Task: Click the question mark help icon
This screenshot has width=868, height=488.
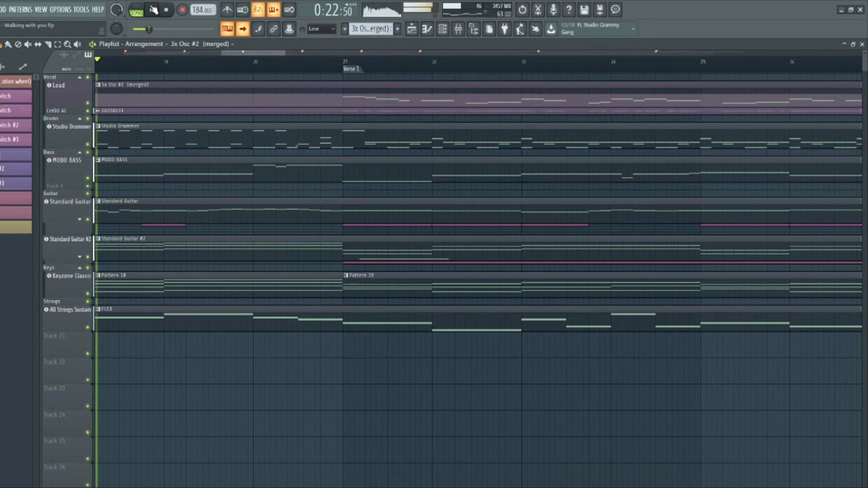Action: pyautogui.click(x=569, y=10)
